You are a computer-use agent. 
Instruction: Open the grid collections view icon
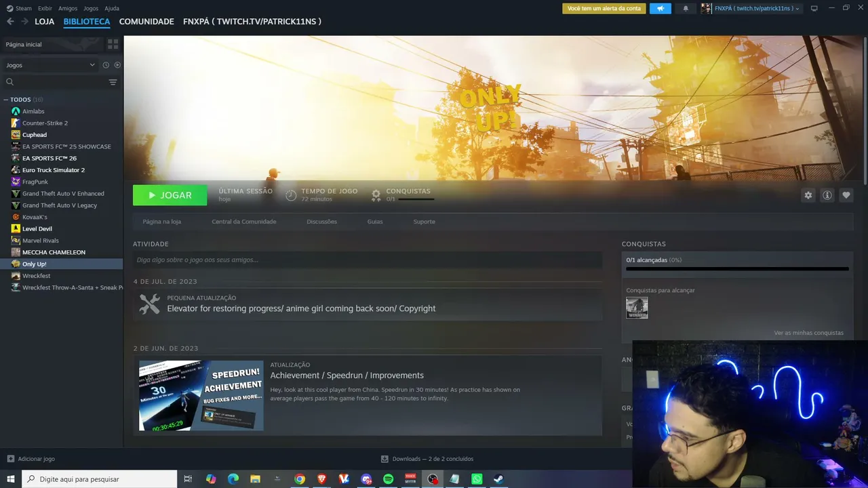113,44
